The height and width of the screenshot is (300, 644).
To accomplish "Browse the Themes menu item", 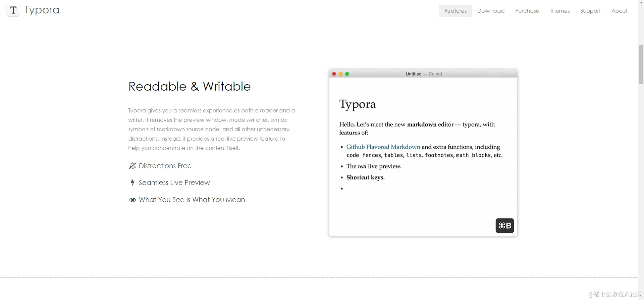I will coord(560,11).
